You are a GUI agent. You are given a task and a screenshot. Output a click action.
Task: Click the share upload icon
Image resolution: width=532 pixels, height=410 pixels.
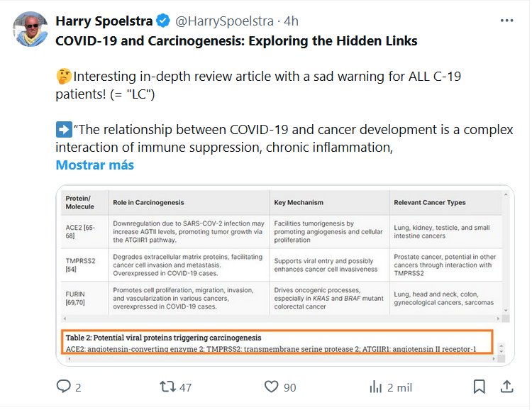tap(507, 387)
